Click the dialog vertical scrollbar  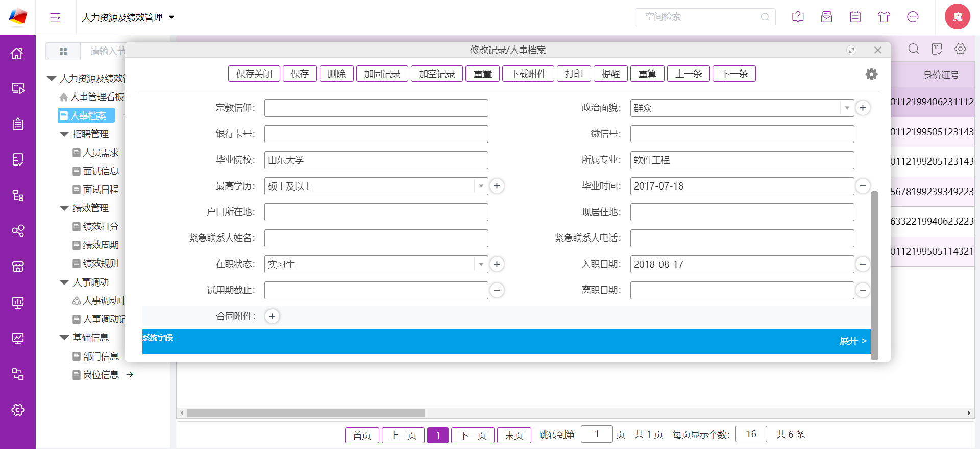(874, 275)
